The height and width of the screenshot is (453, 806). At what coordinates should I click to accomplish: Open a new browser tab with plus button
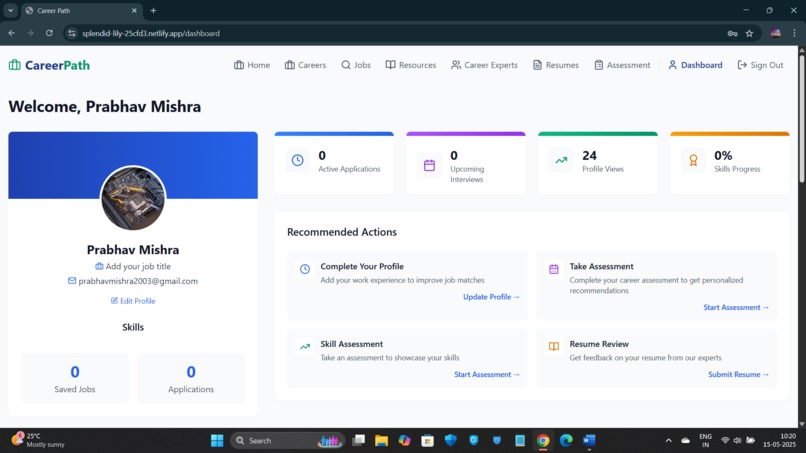coord(153,10)
